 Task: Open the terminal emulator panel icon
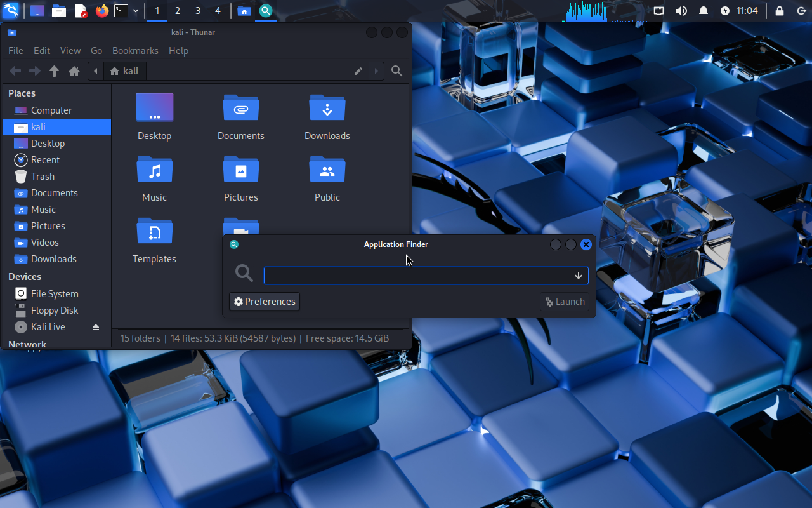tap(121, 11)
